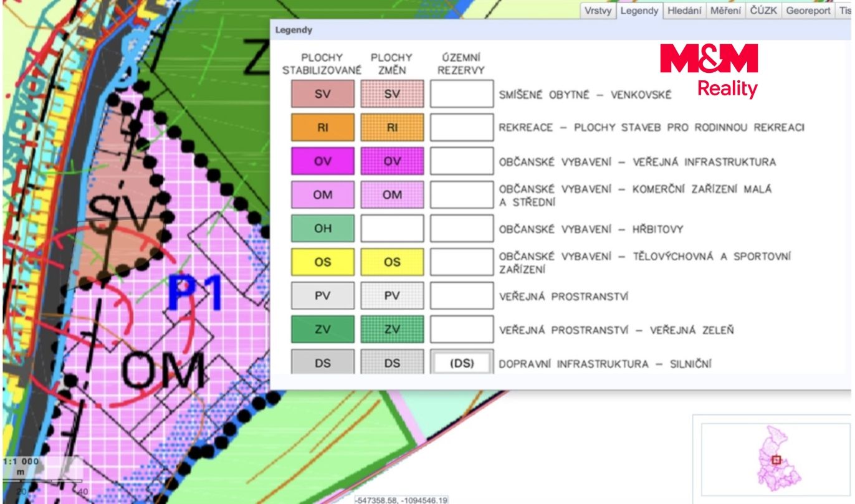
Task: Select the Měření tab
Action: (x=726, y=11)
